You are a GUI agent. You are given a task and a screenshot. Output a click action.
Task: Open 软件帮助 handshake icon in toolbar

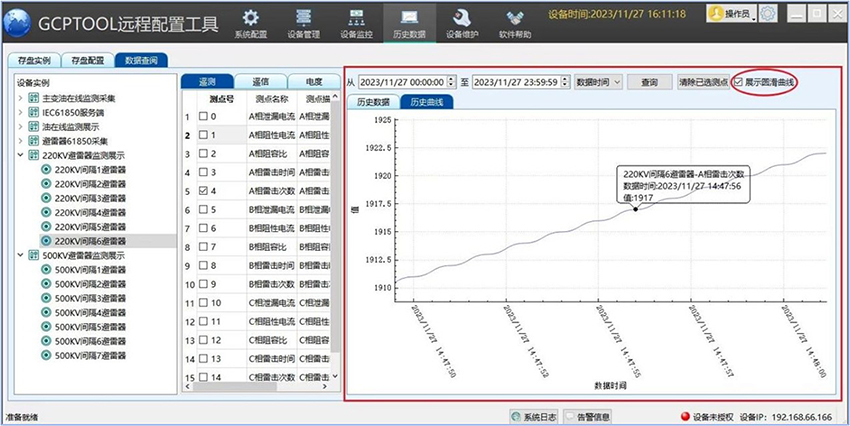pos(515,17)
